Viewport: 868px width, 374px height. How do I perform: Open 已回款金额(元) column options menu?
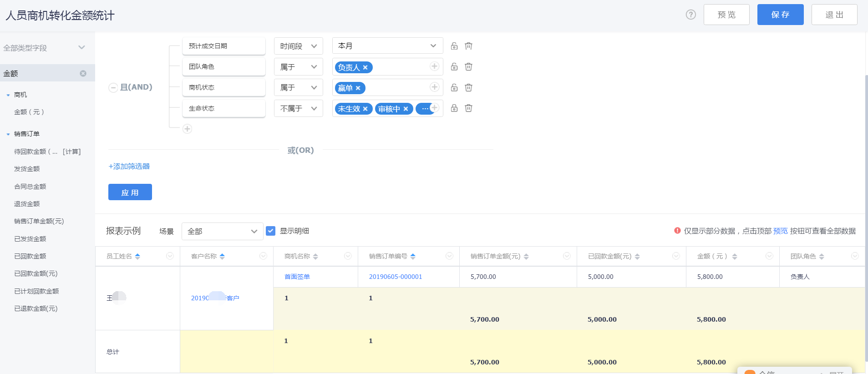(x=676, y=256)
